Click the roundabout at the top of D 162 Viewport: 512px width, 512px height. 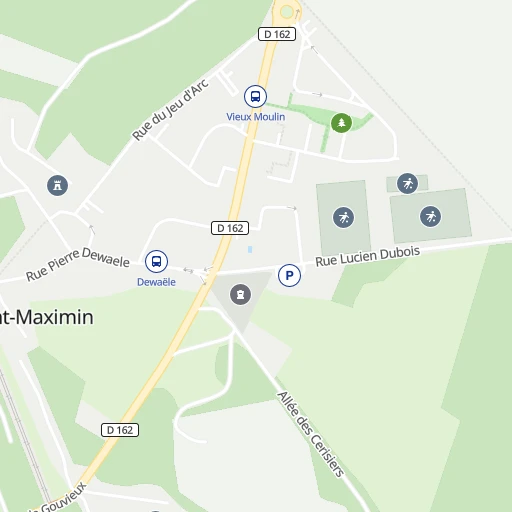(287, 12)
